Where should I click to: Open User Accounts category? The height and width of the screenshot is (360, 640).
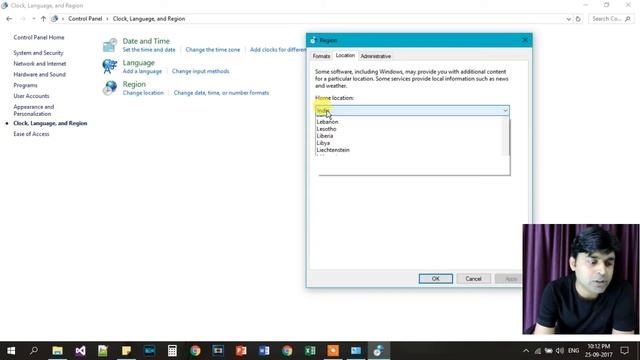pos(31,96)
